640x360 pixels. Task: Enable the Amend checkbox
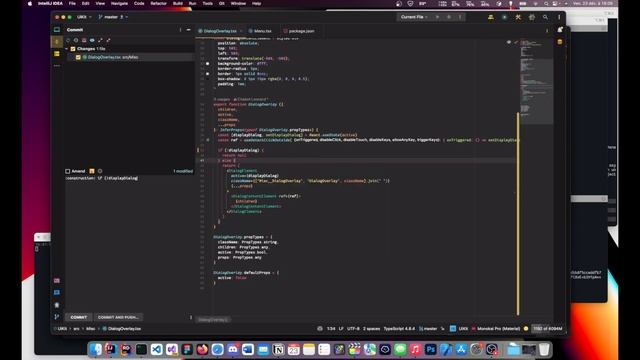point(68,171)
